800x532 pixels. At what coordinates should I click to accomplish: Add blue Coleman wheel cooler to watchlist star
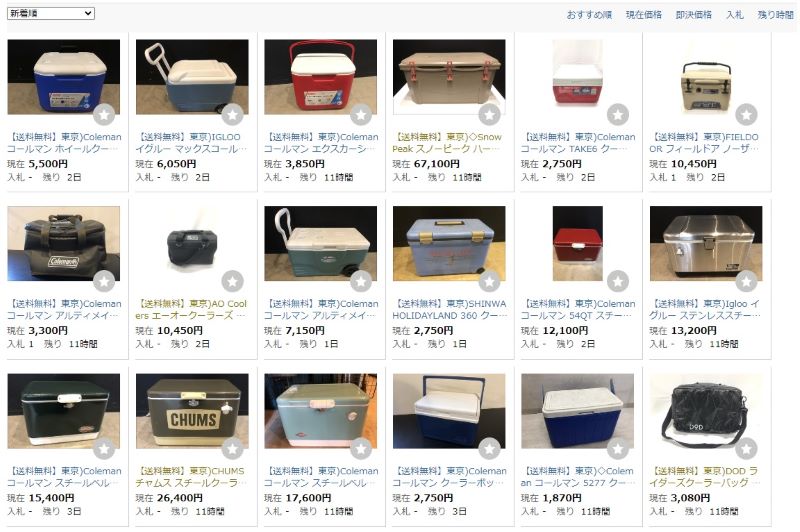pos(104,114)
